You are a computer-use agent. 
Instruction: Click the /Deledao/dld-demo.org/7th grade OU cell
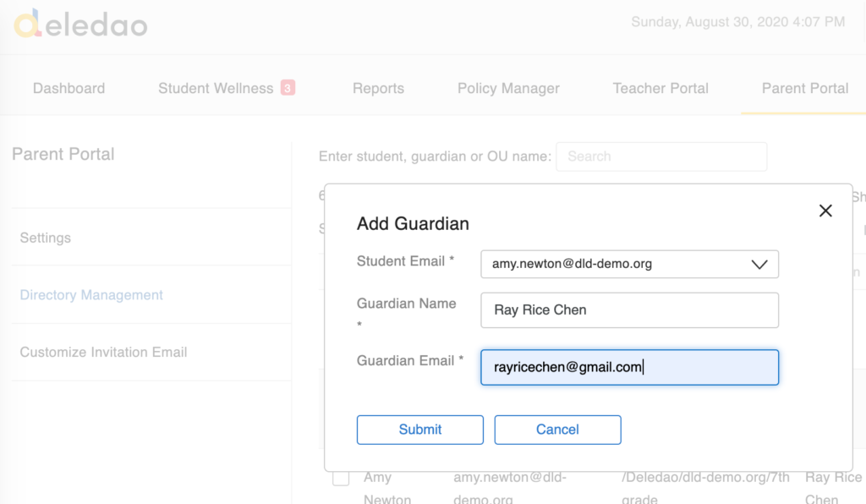tap(705, 488)
